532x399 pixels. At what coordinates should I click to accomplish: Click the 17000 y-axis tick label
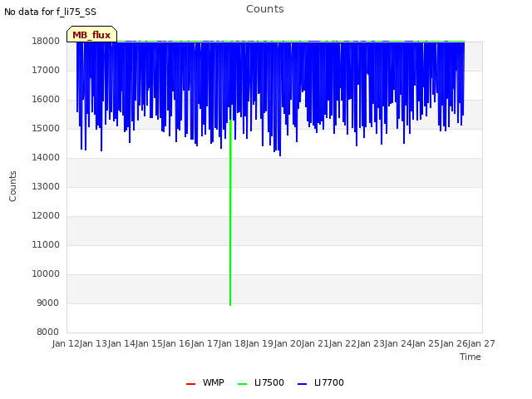tap(46, 70)
